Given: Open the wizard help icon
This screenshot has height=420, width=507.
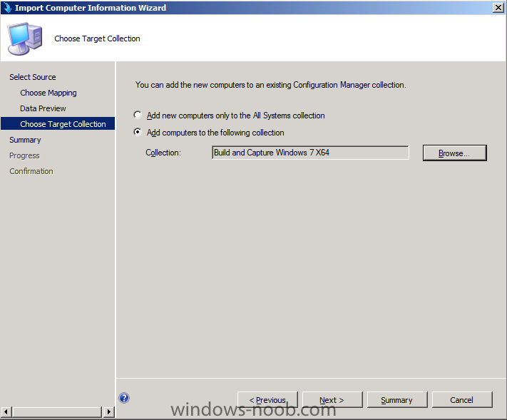Looking at the screenshot, I should coord(124,398).
